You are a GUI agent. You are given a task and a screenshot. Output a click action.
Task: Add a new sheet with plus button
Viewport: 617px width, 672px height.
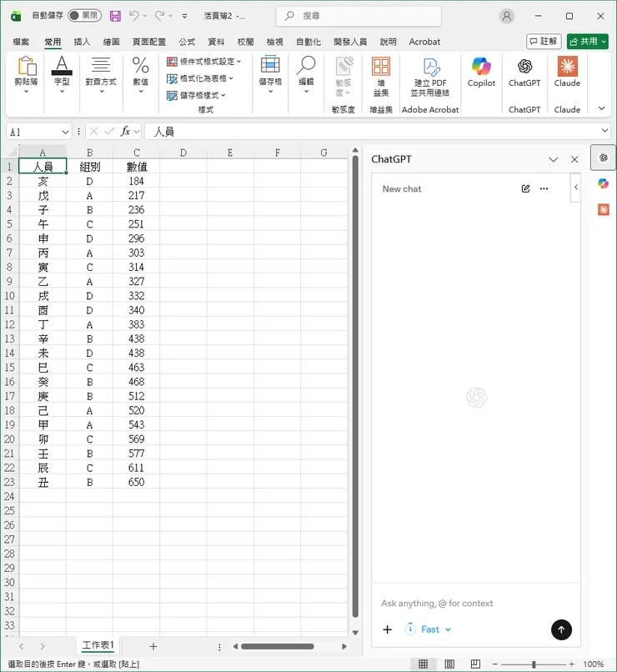(x=153, y=646)
